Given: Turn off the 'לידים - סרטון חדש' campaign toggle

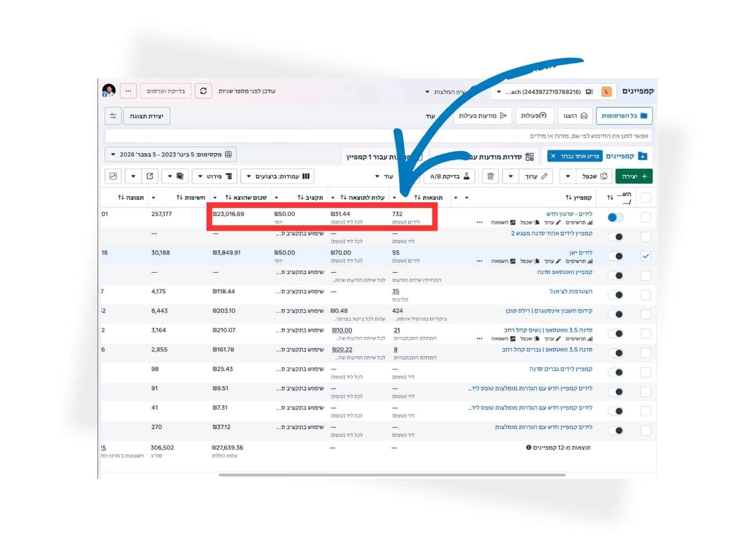Looking at the screenshot, I should [x=615, y=217].
